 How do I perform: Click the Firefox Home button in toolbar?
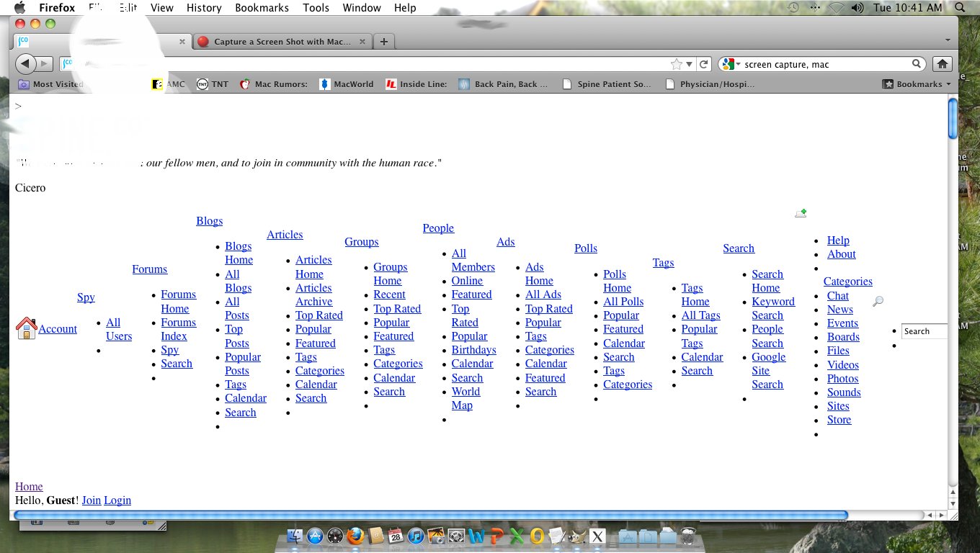pos(942,64)
